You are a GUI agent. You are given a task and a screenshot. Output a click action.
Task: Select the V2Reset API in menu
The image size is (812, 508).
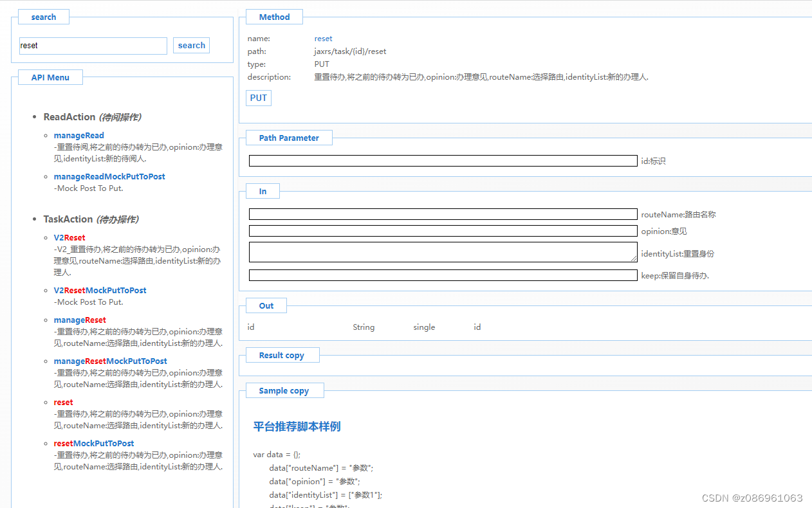[69, 237]
